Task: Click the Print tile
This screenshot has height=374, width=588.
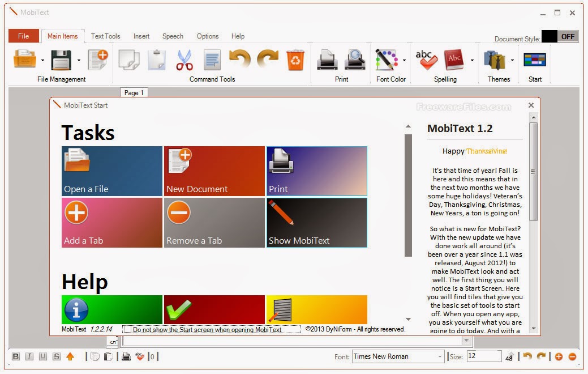Action: 317,171
